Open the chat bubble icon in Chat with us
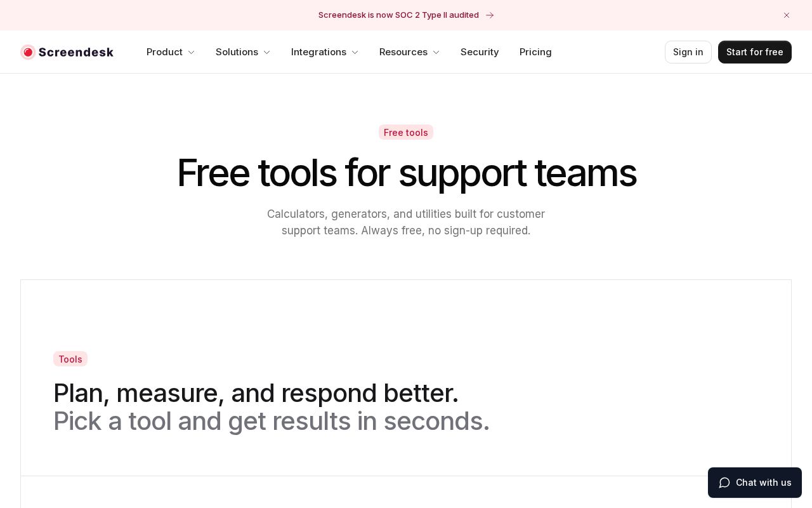812x508 pixels. tap(724, 483)
